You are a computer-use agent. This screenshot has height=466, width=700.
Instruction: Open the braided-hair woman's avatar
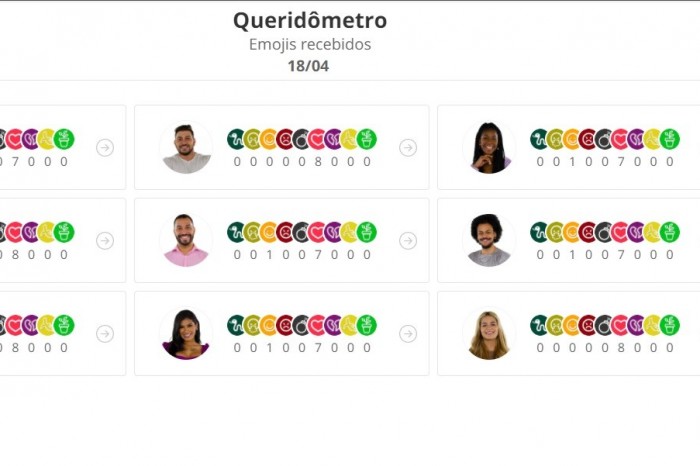pos(489,148)
